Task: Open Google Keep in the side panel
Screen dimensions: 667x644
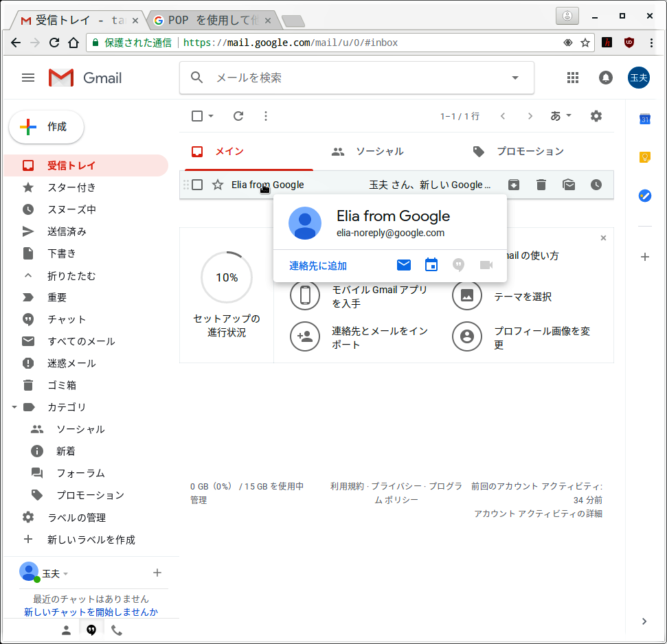Action: [645, 157]
